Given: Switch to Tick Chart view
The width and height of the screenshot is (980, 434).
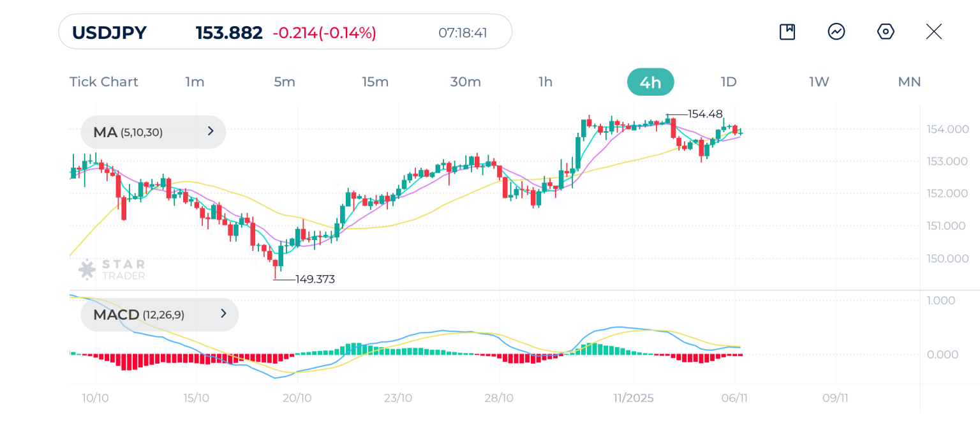Looking at the screenshot, I should [x=103, y=82].
